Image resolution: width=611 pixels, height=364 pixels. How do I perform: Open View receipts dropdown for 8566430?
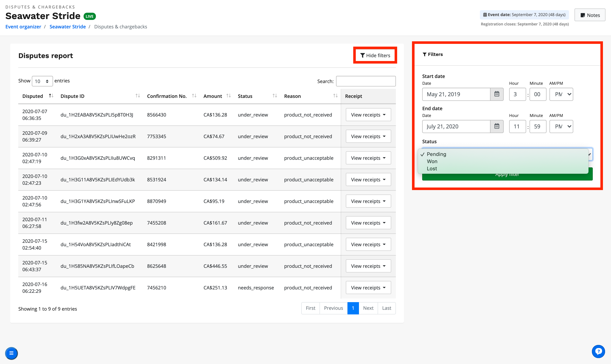click(368, 115)
